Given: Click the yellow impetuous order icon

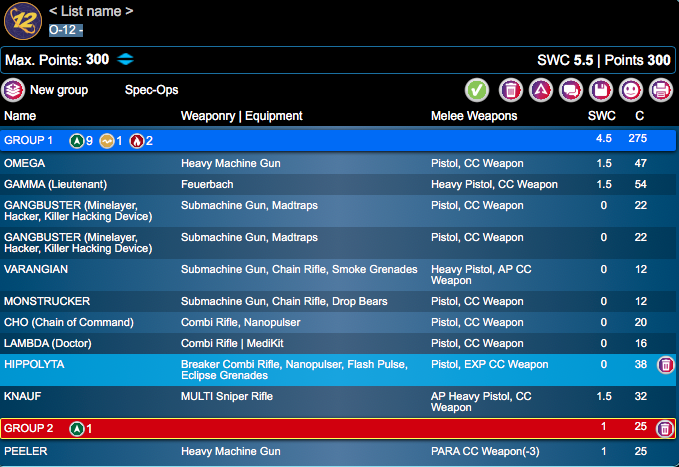Looking at the screenshot, I should coord(107,141).
